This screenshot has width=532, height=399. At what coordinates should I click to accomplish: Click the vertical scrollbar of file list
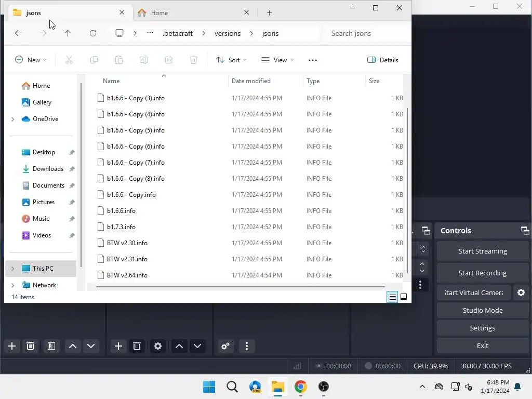coord(407,190)
